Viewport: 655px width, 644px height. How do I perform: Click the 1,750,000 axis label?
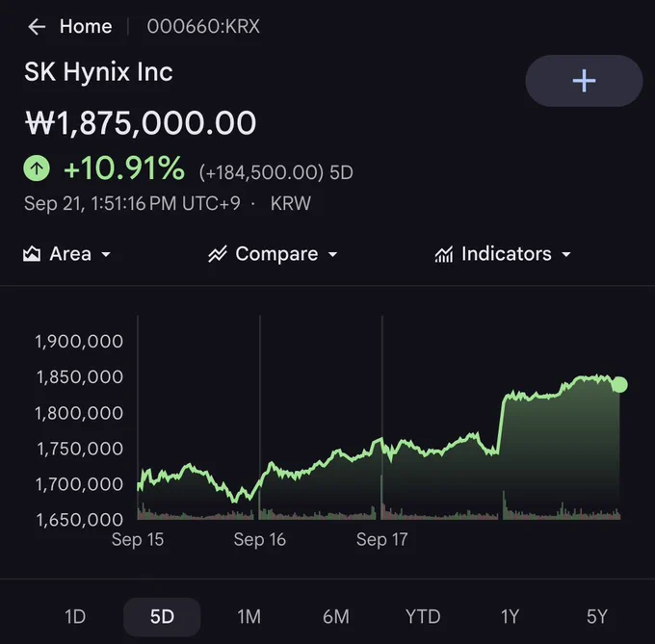[80, 449]
